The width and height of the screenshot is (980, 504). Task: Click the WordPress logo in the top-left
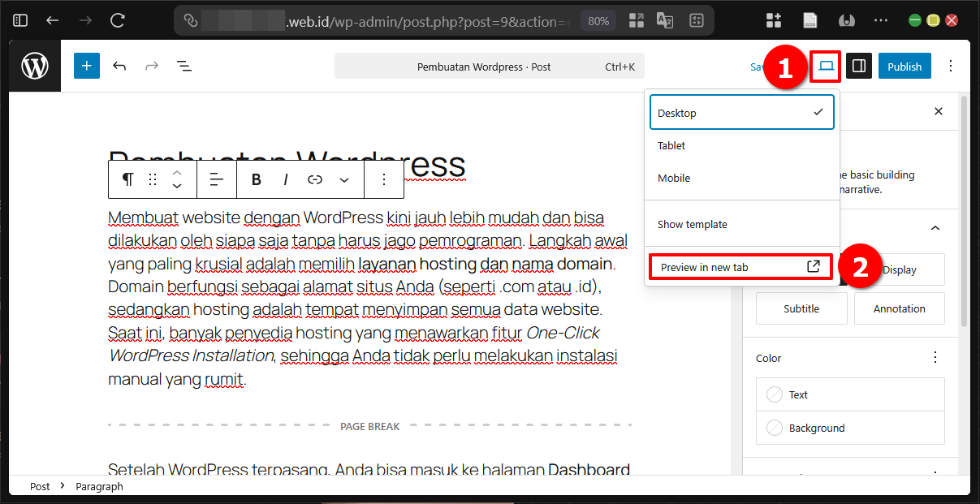(x=34, y=66)
